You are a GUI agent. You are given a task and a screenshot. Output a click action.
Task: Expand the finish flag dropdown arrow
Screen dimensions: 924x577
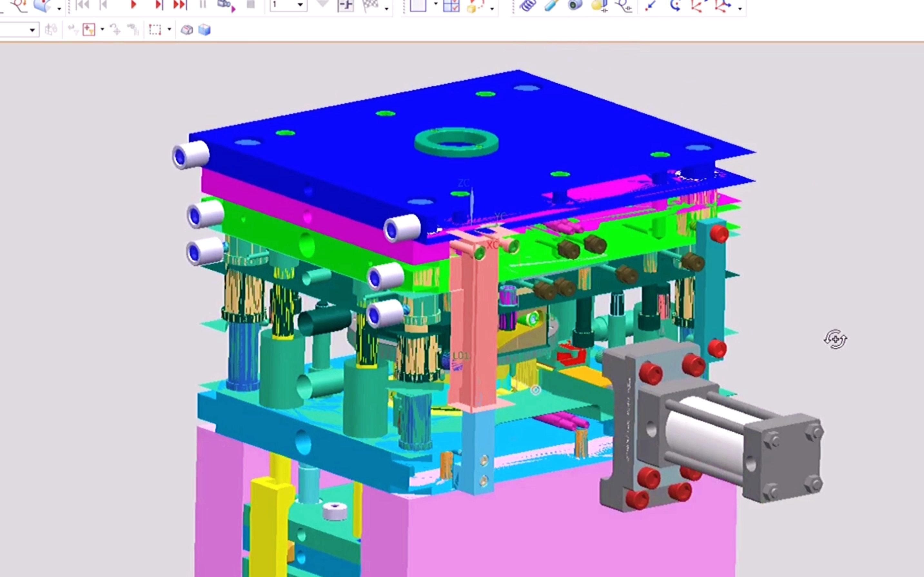(x=387, y=8)
